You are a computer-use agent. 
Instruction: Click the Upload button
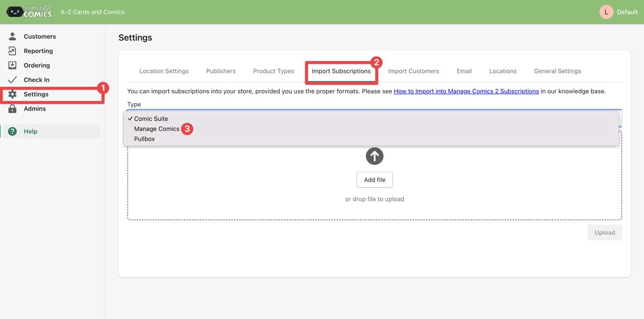point(605,233)
